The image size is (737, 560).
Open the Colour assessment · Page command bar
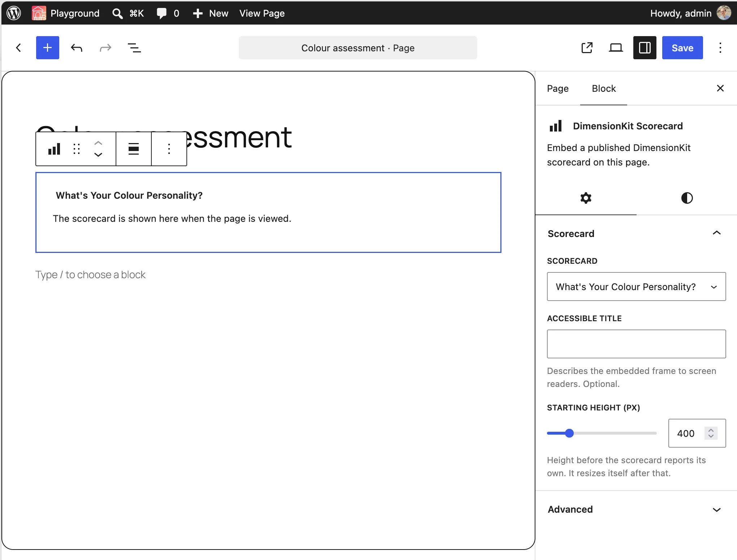358,48
